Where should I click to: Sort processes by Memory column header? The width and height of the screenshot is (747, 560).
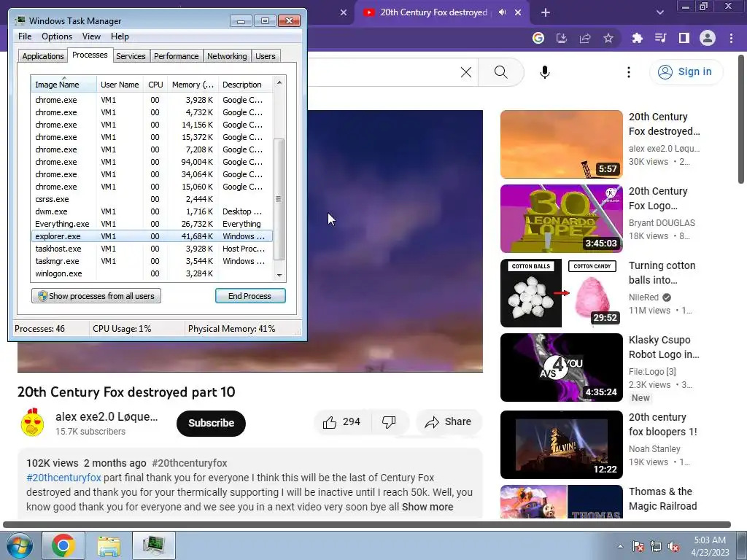tap(193, 85)
